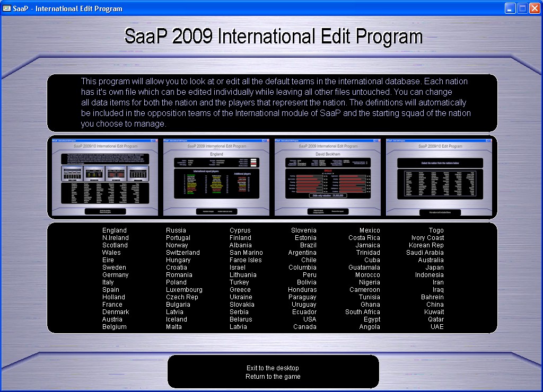Select England from the nation list
Screen dimensions: 543x392
pyautogui.click(x=115, y=230)
